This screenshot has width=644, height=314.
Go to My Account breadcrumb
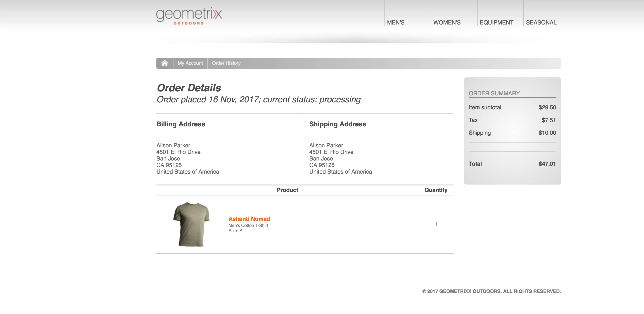190,63
